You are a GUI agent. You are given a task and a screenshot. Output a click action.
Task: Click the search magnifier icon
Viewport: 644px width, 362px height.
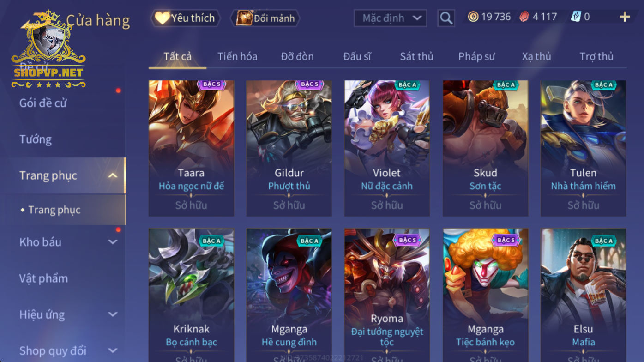(446, 18)
